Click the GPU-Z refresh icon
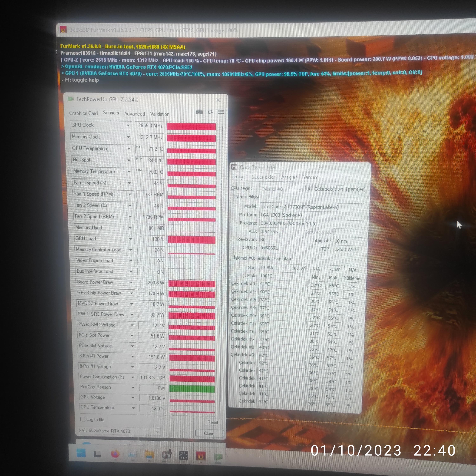The height and width of the screenshot is (476, 476). 210,112
